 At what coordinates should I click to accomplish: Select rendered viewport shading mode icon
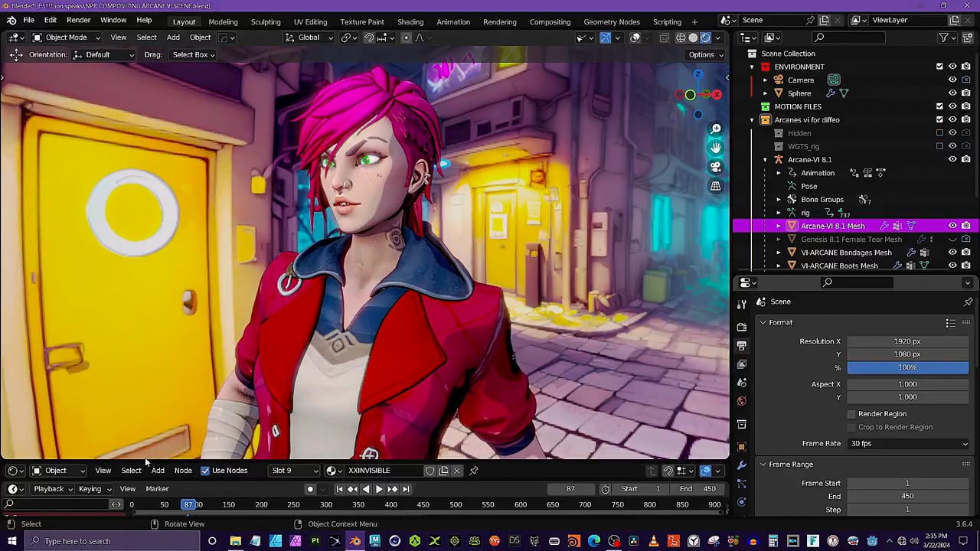706,37
